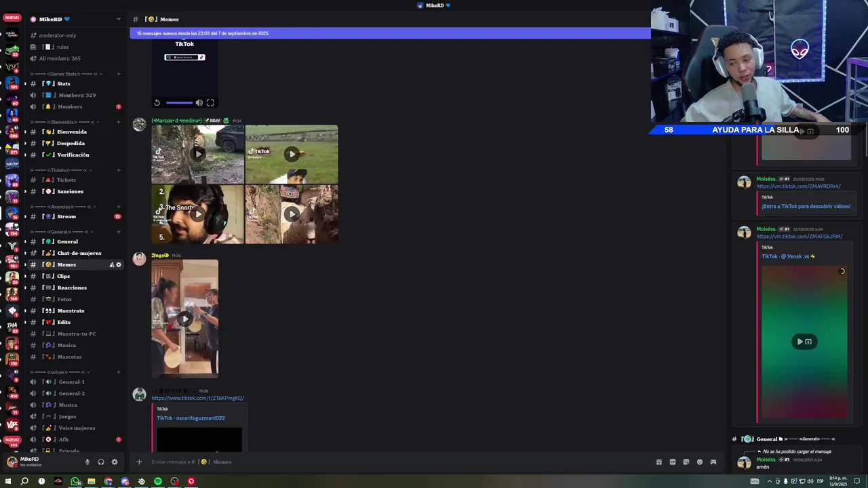Open the game controller apps icon
868x488 pixels.
coord(713,462)
